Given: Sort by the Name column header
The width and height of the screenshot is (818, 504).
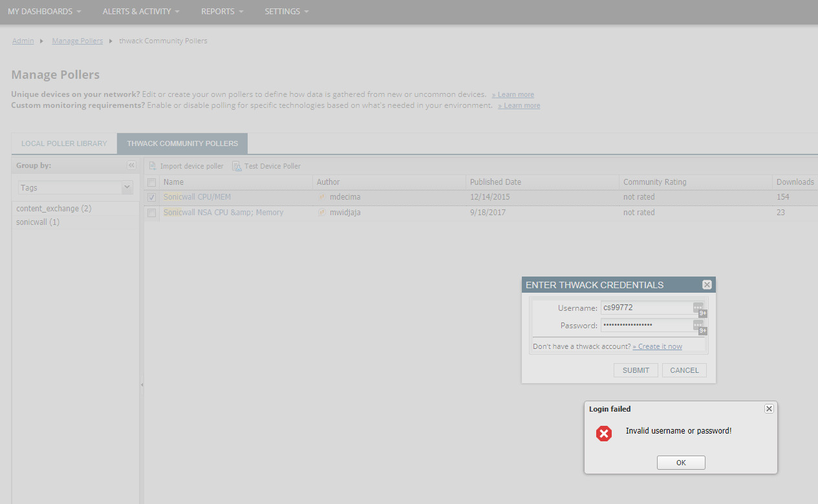Looking at the screenshot, I should (x=236, y=182).
